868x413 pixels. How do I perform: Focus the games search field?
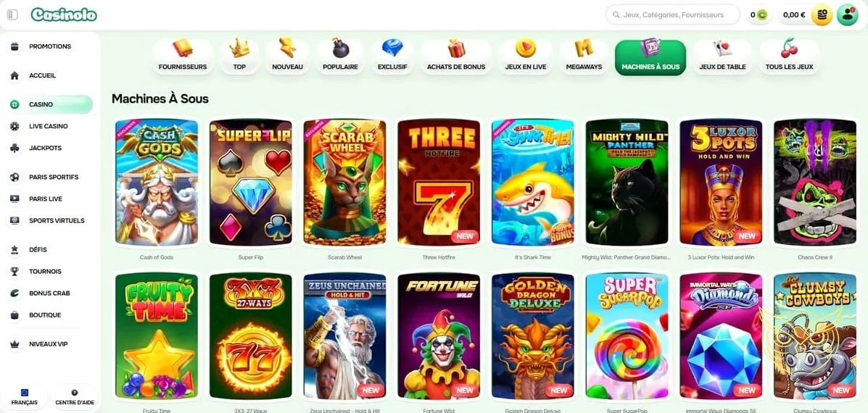point(673,15)
